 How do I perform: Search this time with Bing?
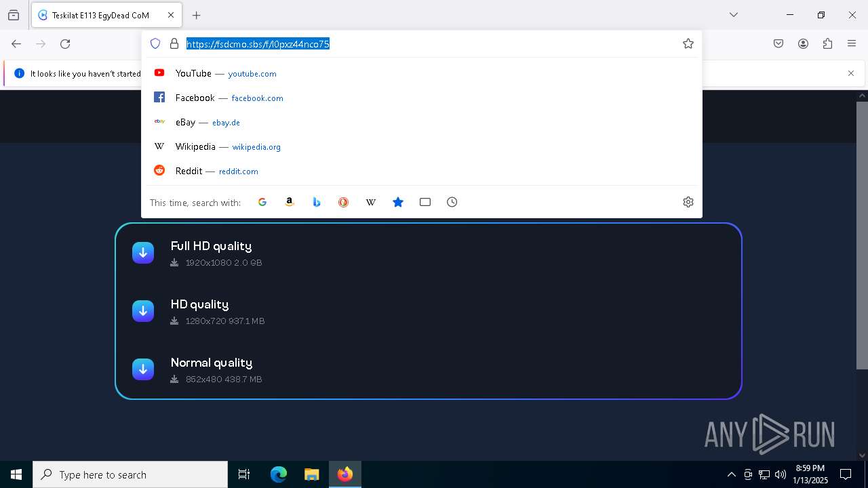coord(317,202)
